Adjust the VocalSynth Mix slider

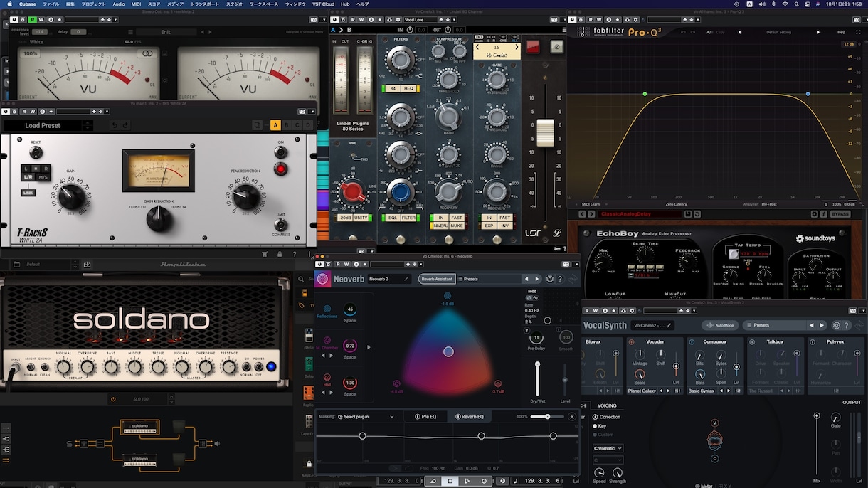click(817, 445)
